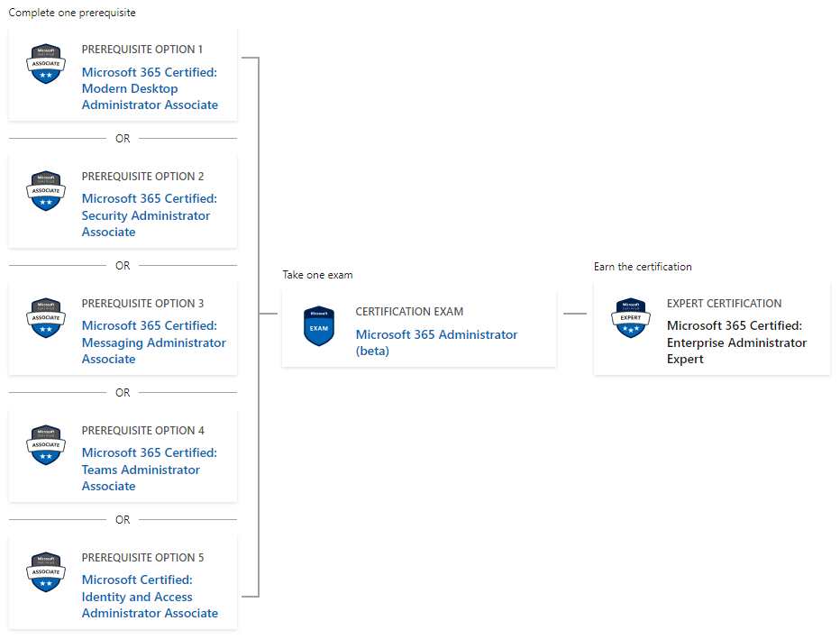This screenshot has width=840, height=639.
Task: Click the Associate badge for Prerequisite Option 5
Action: (x=46, y=572)
